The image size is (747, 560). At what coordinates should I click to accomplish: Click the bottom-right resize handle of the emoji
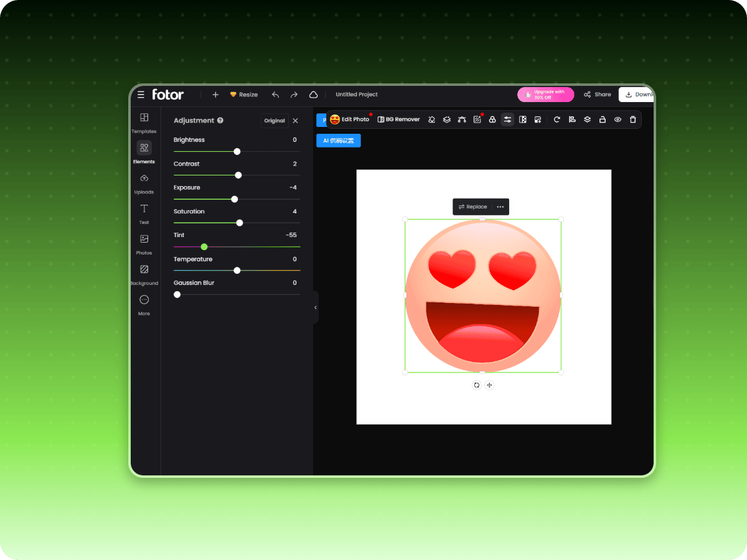(x=561, y=372)
